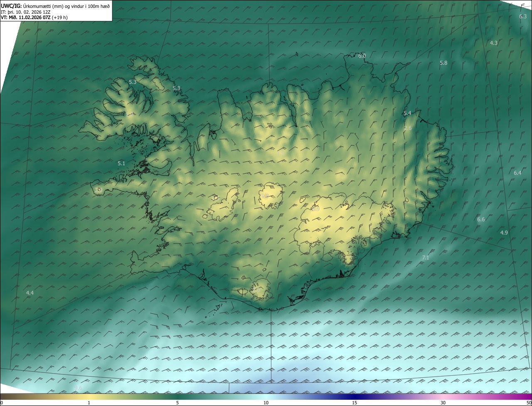
Task: Click the 5.8 value label over the sea
Action: point(443,63)
